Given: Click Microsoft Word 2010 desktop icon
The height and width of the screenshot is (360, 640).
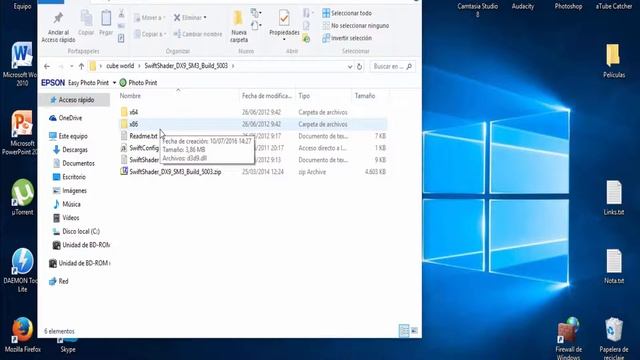Looking at the screenshot, I should (x=22, y=64).
